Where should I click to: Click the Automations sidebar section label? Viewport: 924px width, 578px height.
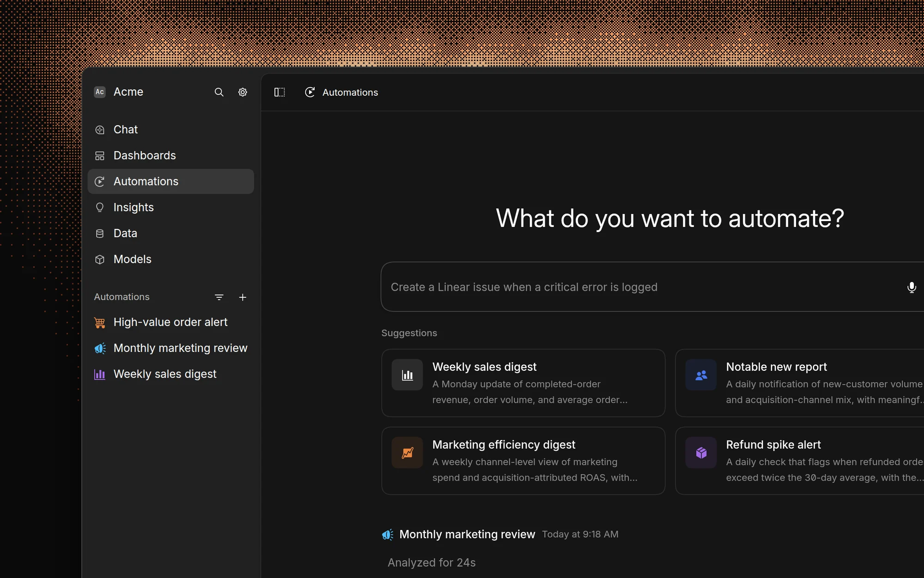tap(122, 297)
